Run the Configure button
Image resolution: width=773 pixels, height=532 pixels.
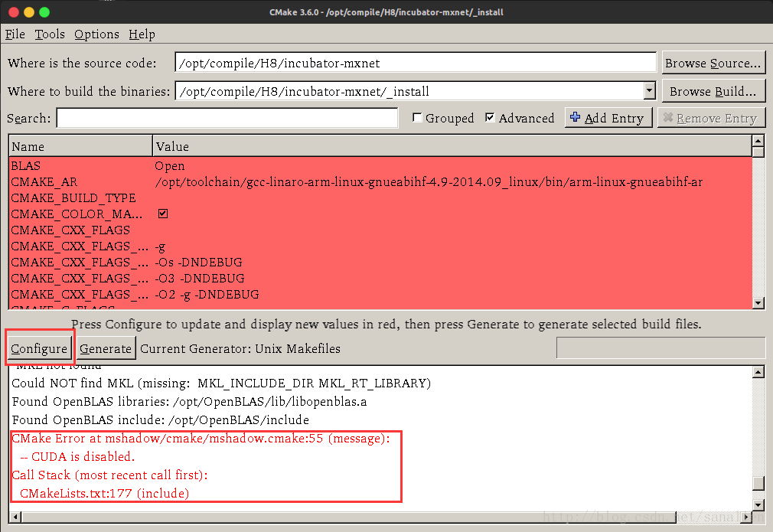[39, 348]
